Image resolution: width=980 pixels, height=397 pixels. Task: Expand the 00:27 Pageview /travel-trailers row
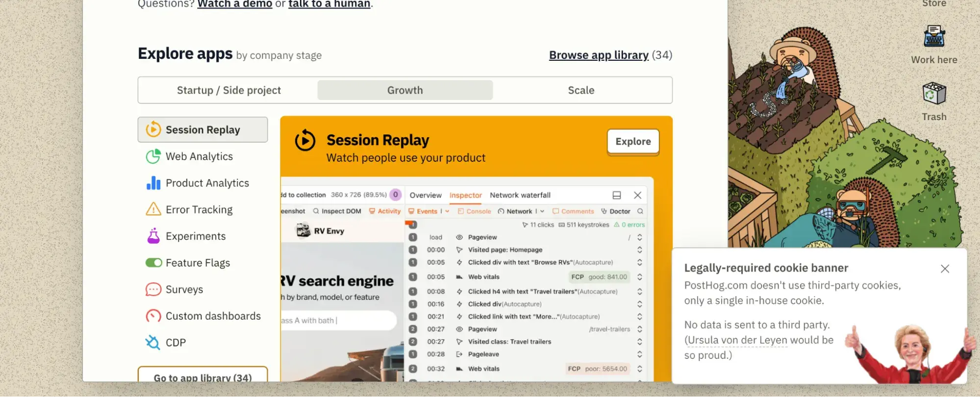pyautogui.click(x=640, y=329)
